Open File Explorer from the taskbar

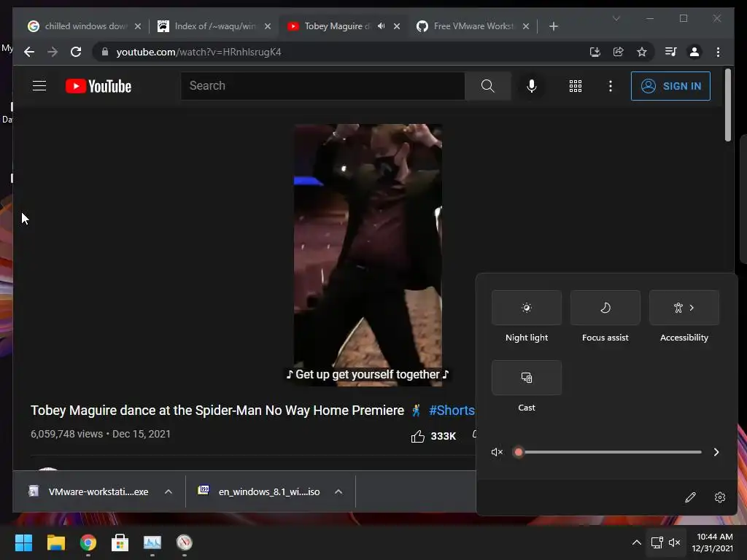tap(55, 542)
